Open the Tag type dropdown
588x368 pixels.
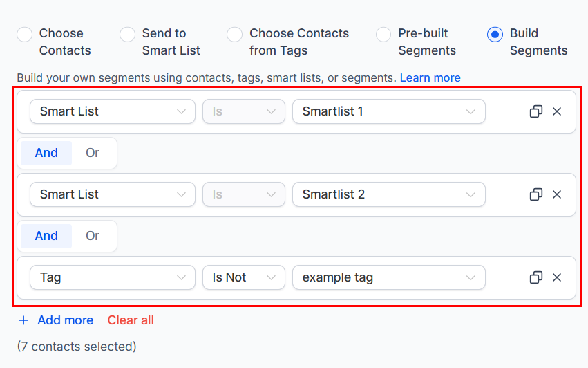pos(113,277)
